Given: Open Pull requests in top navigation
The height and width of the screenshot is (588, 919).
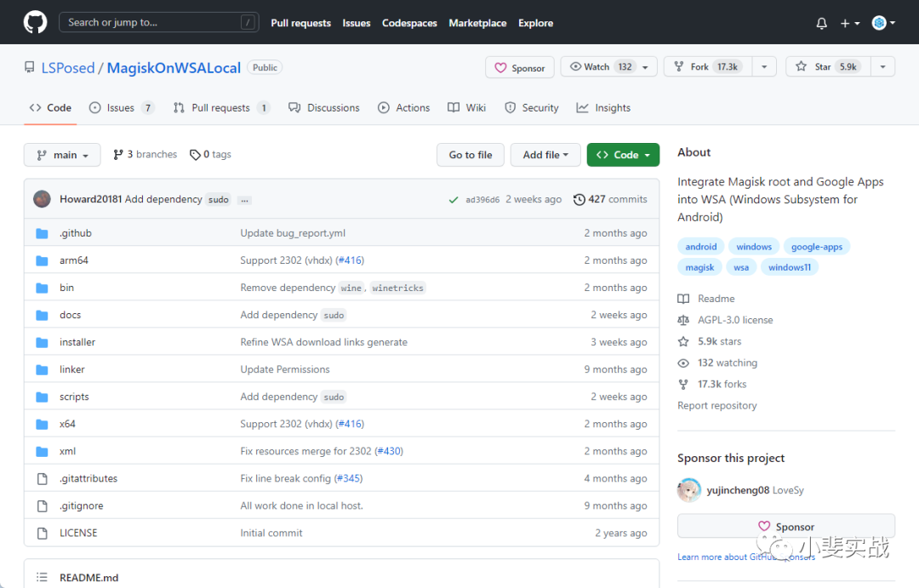Looking at the screenshot, I should tap(300, 23).
